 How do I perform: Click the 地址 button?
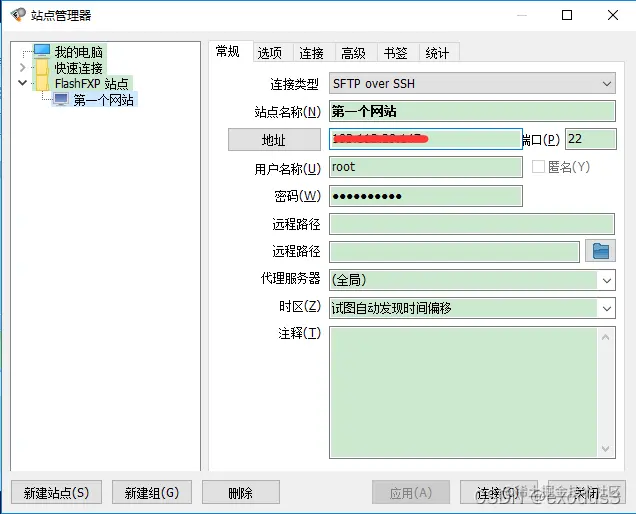pyautogui.click(x=274, y=140)
